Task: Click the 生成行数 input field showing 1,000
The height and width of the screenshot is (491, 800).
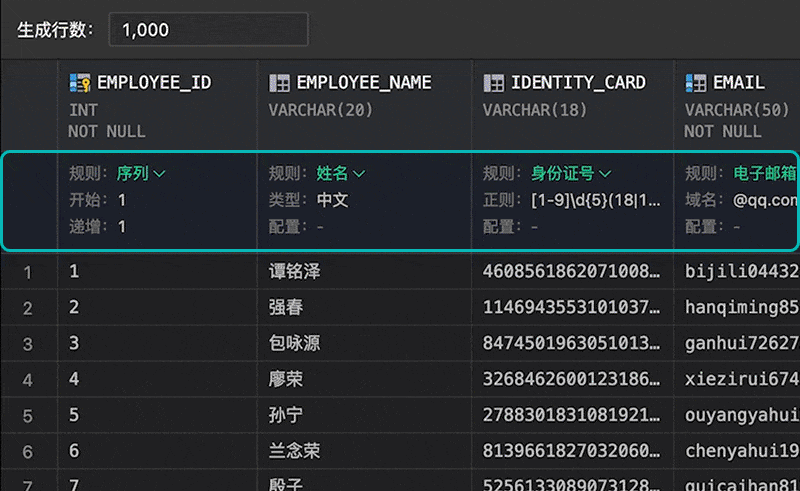Action: (x=209, y=30)
